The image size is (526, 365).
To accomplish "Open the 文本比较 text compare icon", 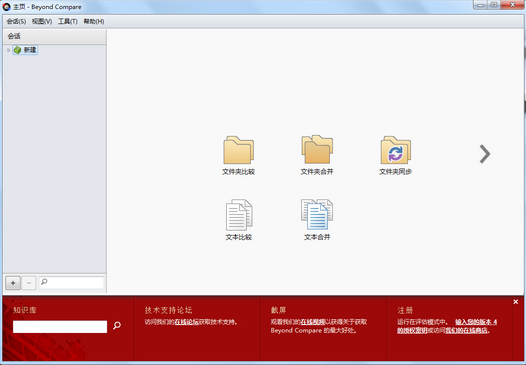I will pos(239,220).
